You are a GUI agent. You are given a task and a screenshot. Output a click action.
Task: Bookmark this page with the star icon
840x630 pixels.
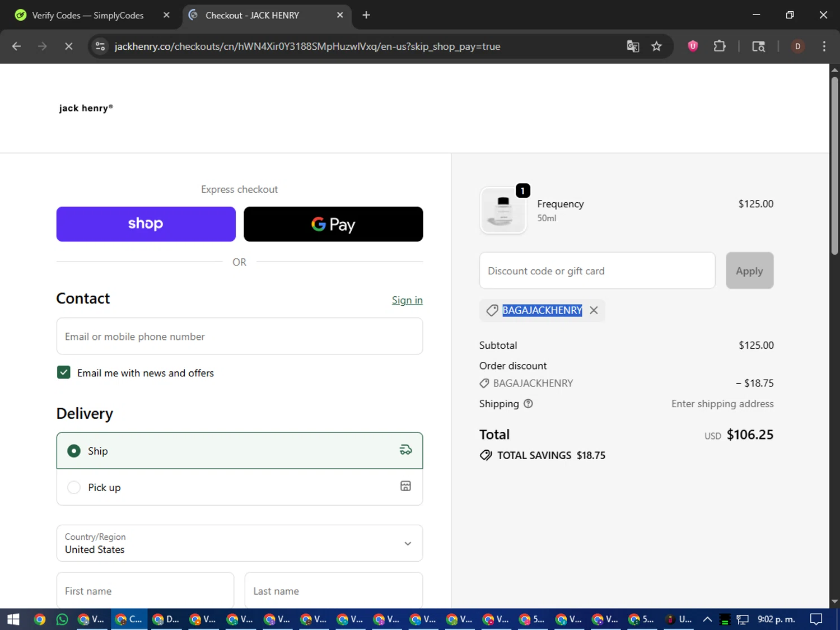tap(656, 46)
